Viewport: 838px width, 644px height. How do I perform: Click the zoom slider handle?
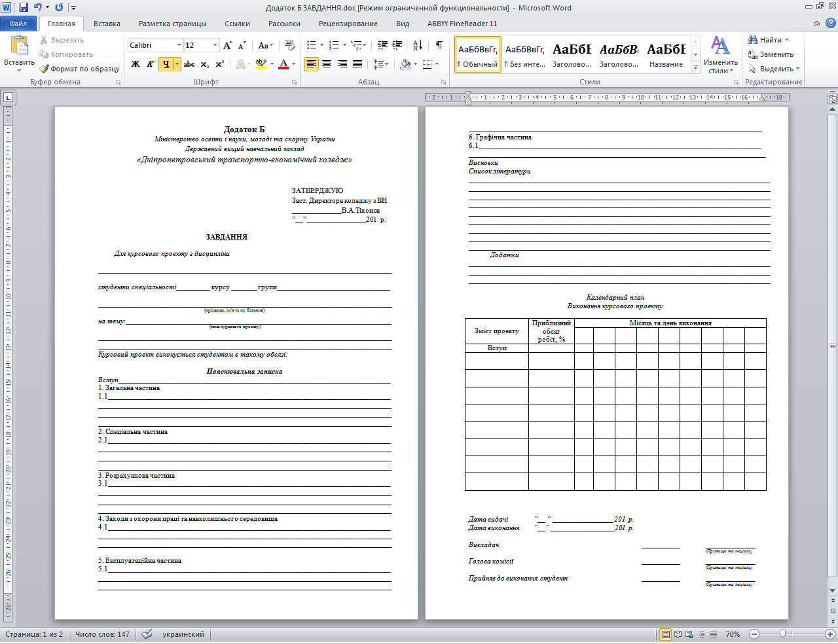[x=782, y=634]
